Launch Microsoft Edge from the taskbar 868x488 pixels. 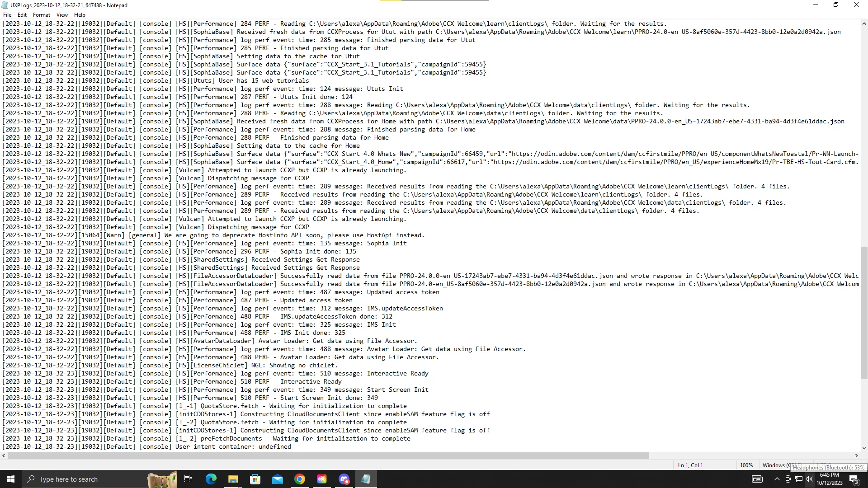[x=211, y=479]
